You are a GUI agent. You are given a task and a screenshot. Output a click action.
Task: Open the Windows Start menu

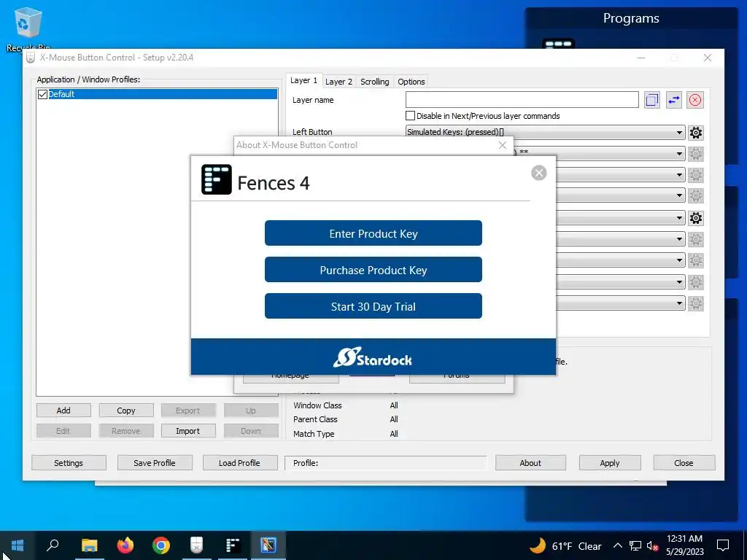[x=18, y=545]
